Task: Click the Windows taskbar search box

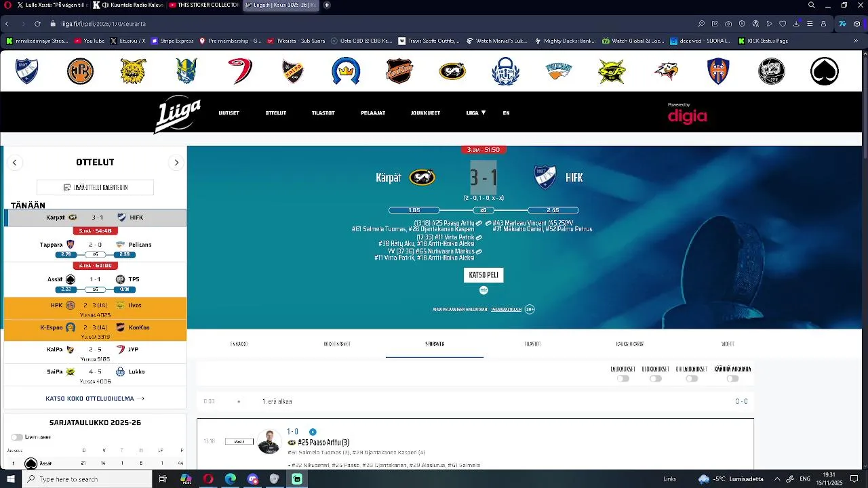Action: pos(87,479)
